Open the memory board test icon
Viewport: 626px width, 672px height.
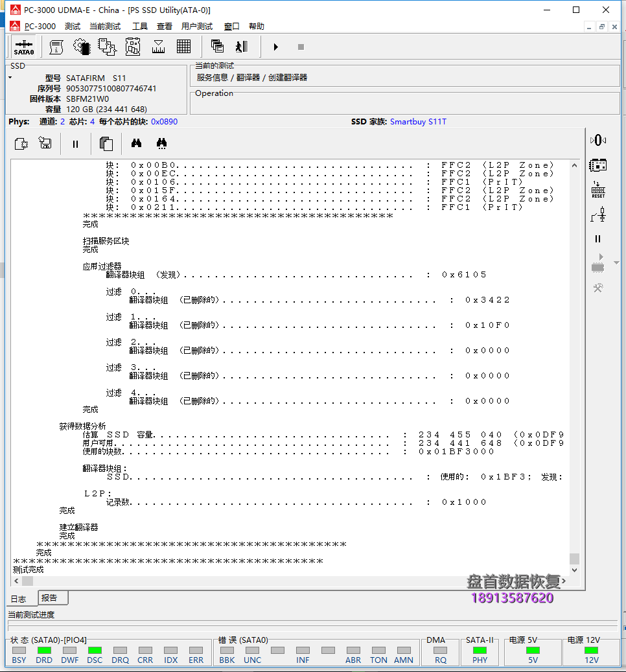[x=133, y=47]
